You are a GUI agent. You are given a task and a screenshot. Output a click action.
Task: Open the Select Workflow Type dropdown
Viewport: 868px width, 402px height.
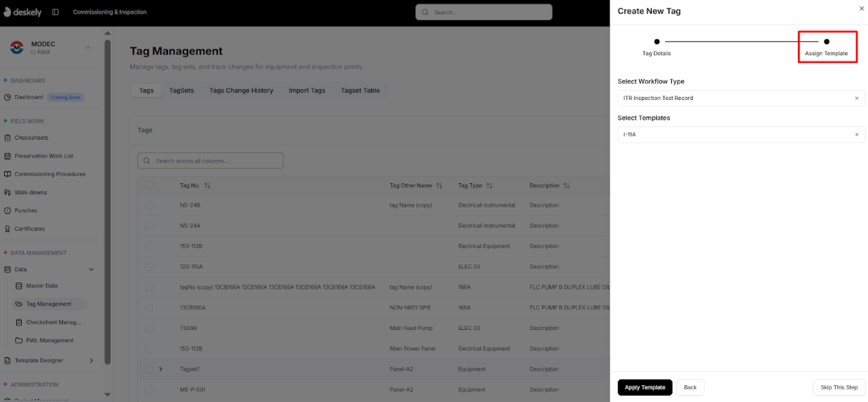[x=741, y=99]
